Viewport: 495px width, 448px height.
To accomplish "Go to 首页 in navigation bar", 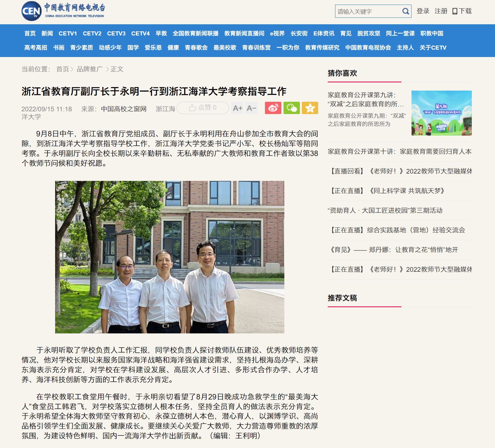I will (30, 33).
